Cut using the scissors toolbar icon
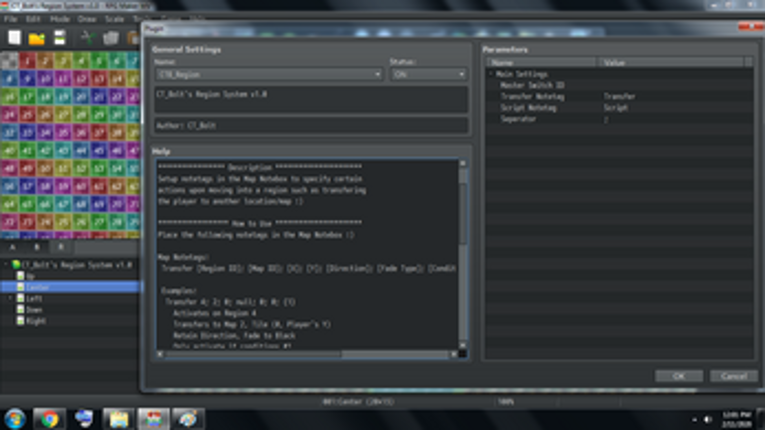 point(88,38)
